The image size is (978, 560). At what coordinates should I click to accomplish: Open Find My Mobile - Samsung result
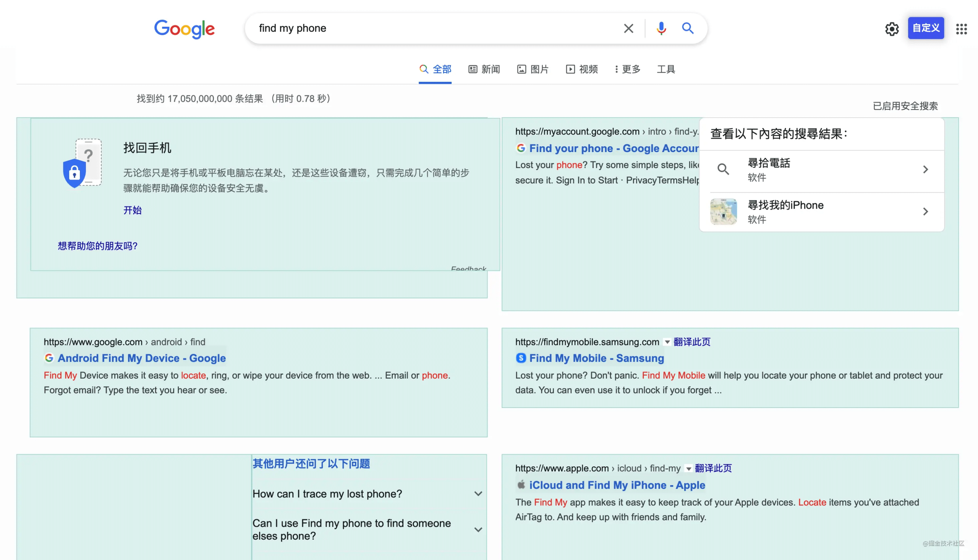point(596,358)
